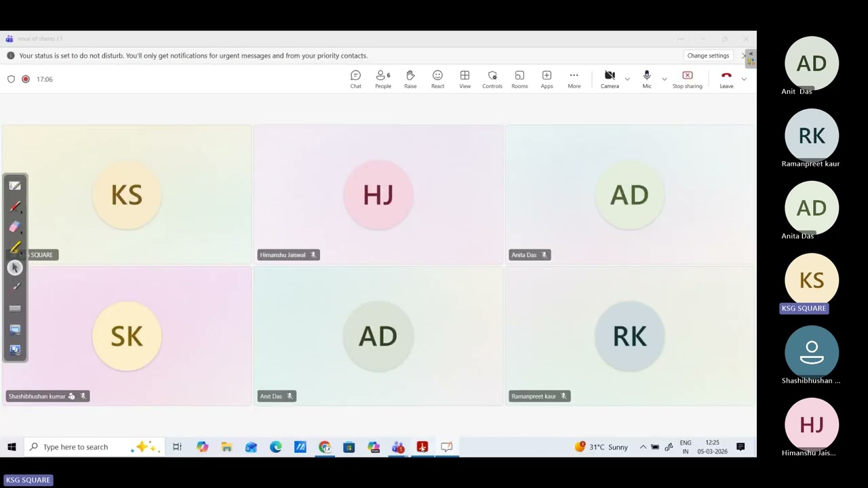Open Microsoft Store from taskbar

tap(349, 447)
